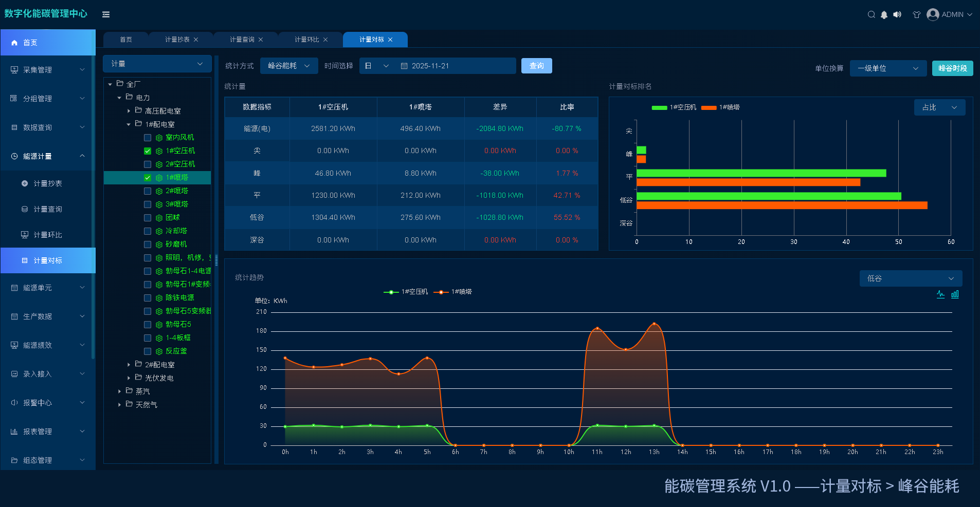Switch trend chart to bar view icon
Image resolution: width=980 pixels, height=507 pixels.
[x=955, y=294]
